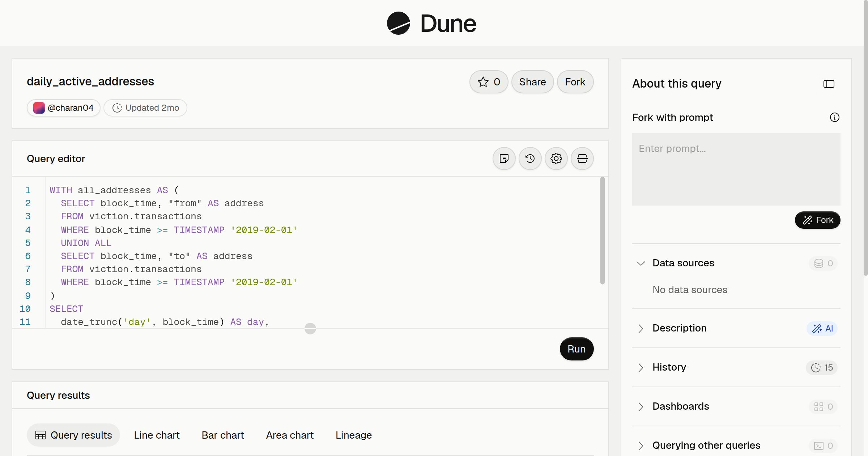Select the Query results tab
The image size is (868, 456).
point(73,435)
